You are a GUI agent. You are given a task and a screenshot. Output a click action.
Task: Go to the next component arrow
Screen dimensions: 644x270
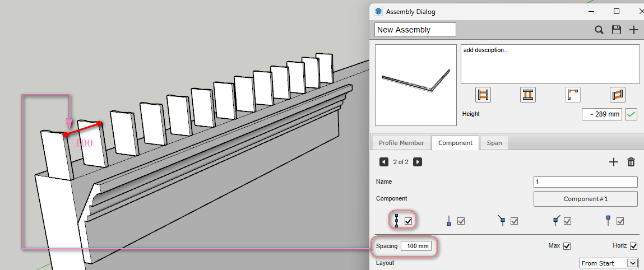(x=418, y=162)
